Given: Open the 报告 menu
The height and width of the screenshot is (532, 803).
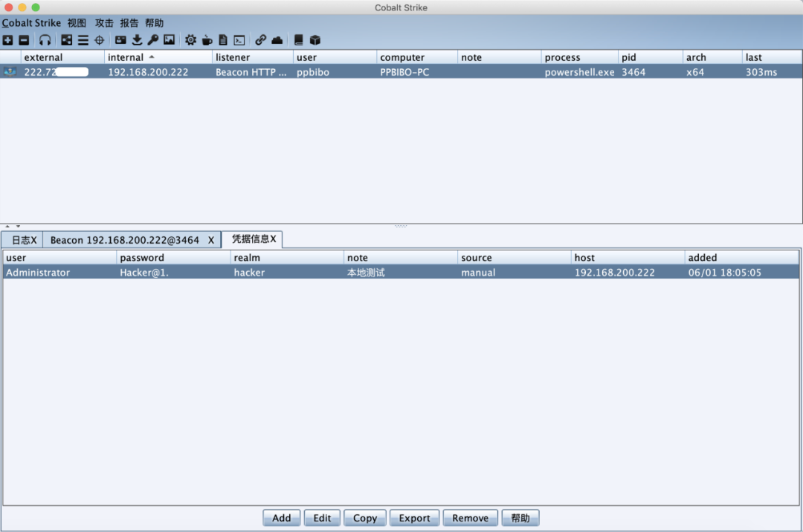Looking at the screenshot, I should pyautogui.click(x=129, y=23).
